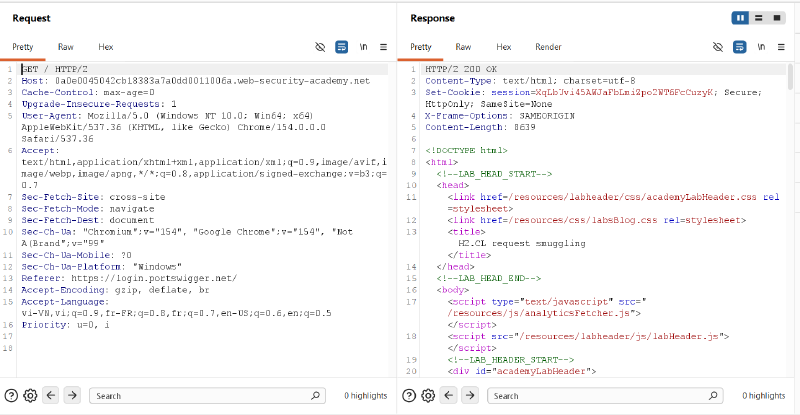This screenshot has height=415, width=800.
Task: Click the <!DOCTYPE html> line in response
Action: click(466, 151)
